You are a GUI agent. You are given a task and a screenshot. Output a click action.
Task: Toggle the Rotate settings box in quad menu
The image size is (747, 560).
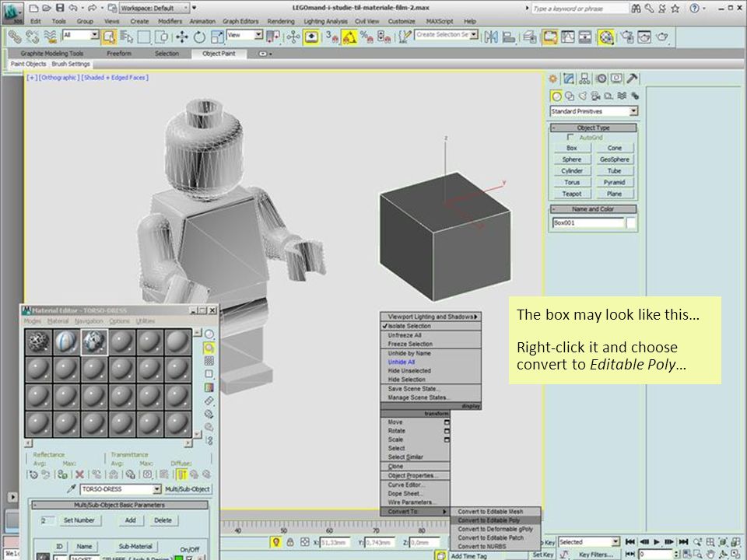coord(447,431)
